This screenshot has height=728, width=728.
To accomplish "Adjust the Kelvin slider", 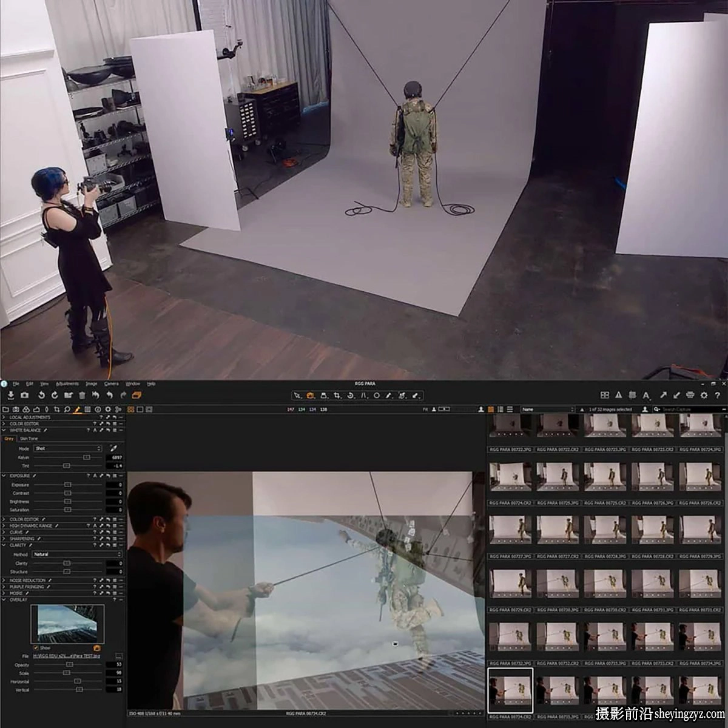I will click(87, 457).
